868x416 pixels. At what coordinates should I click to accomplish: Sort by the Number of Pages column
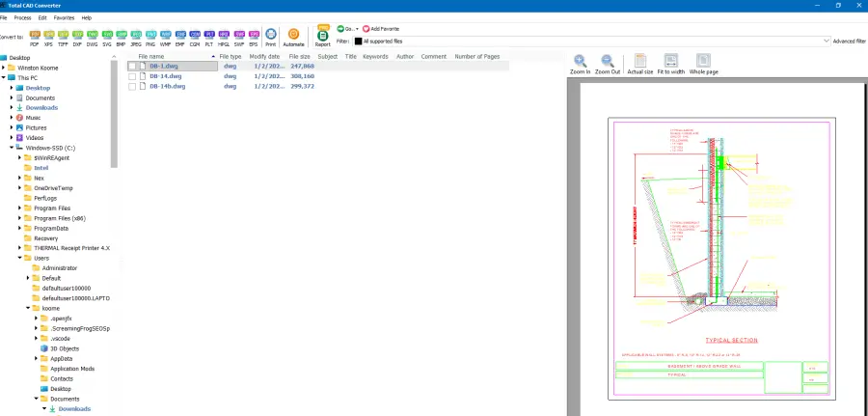click(477, 57)
